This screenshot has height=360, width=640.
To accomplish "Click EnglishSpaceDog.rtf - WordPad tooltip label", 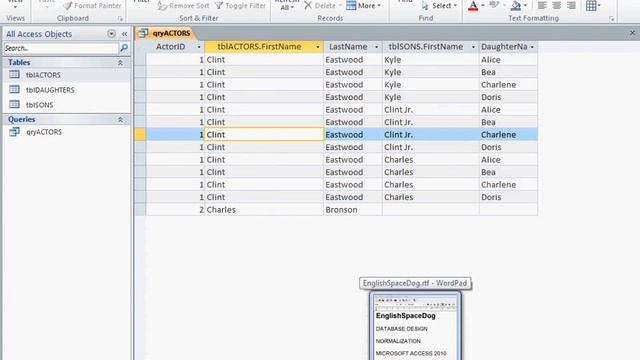I will click(x=415, y=283).
